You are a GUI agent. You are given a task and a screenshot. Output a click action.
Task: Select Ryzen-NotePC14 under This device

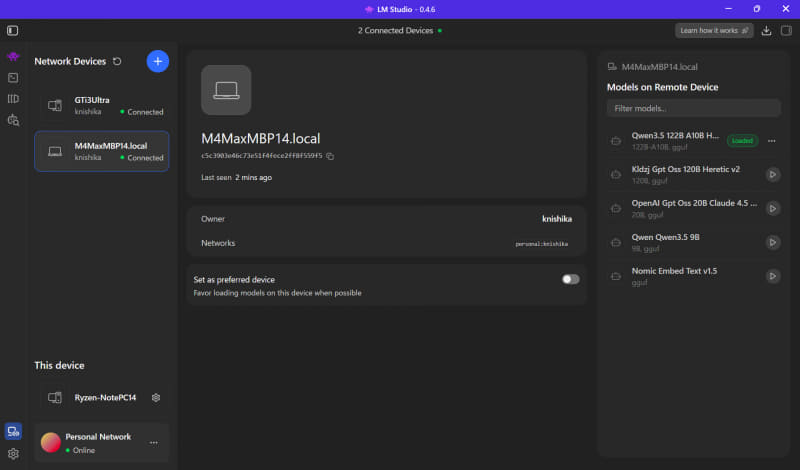click(102, 398)
